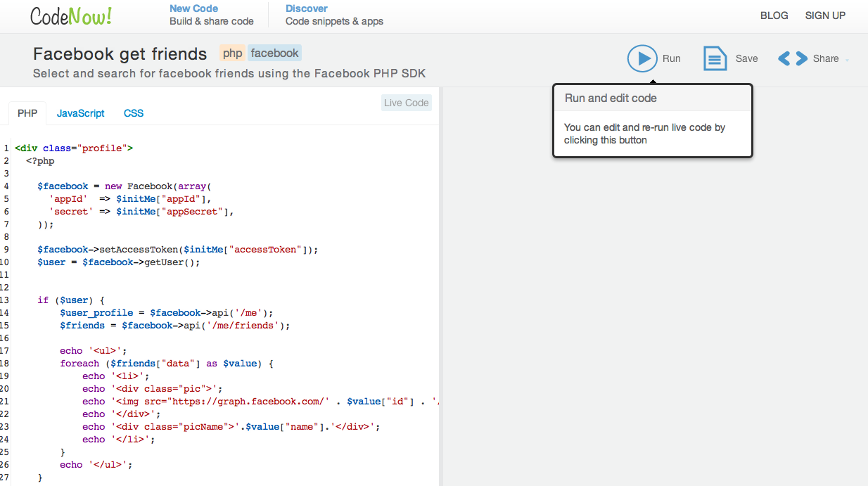This screenshot has height=486, width=868.
Task: Click the Run text label
Action: point(671,58)
